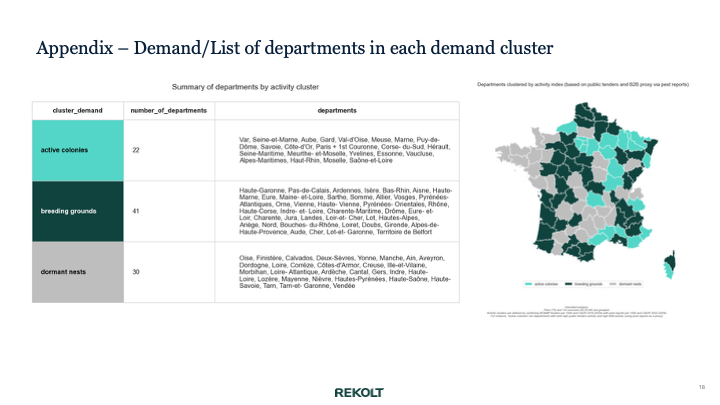Viewport: 720px width, 405px height.
Task: Select the 'dormant nests' grey cell
Action: pyautogui.click(x=78, y=272)
